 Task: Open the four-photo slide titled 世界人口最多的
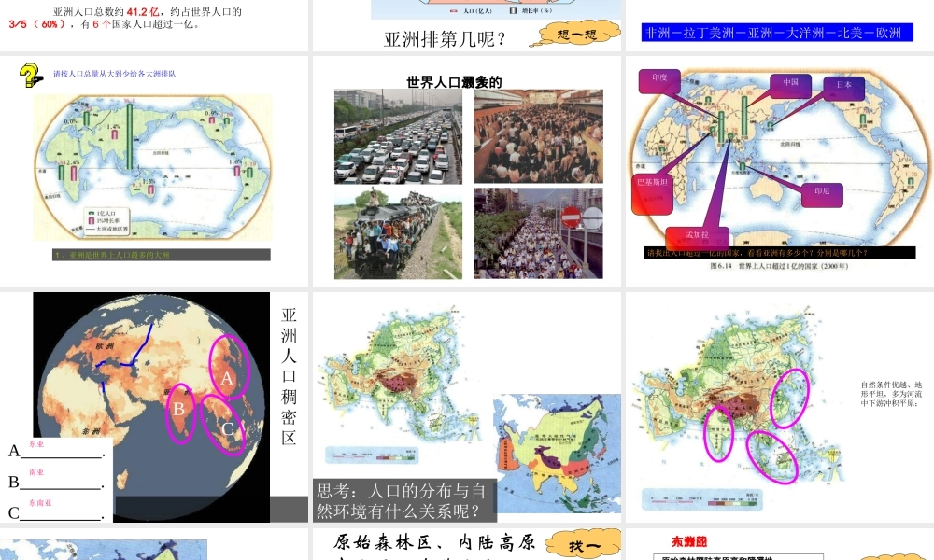coord(466,171)
